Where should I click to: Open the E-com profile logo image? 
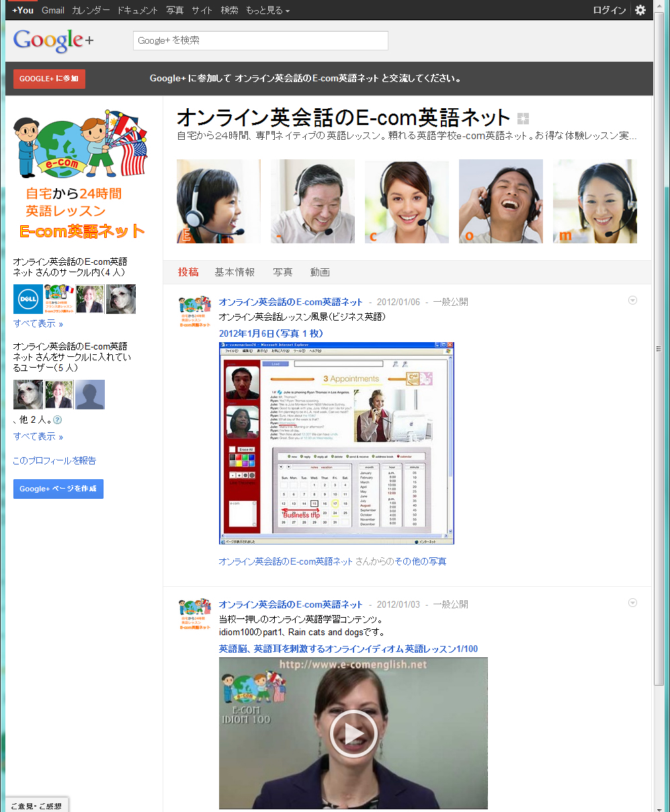[x=81, y=173]
